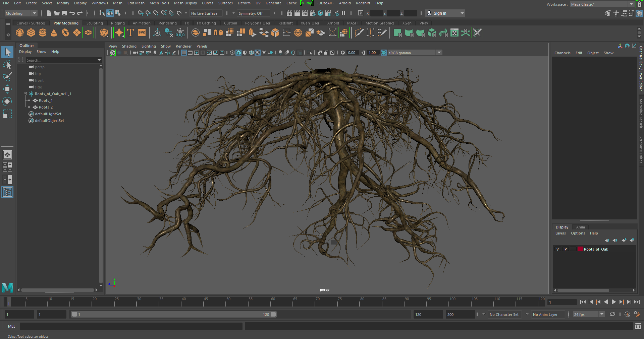Toggle auto keyframe button

(627, 314)
